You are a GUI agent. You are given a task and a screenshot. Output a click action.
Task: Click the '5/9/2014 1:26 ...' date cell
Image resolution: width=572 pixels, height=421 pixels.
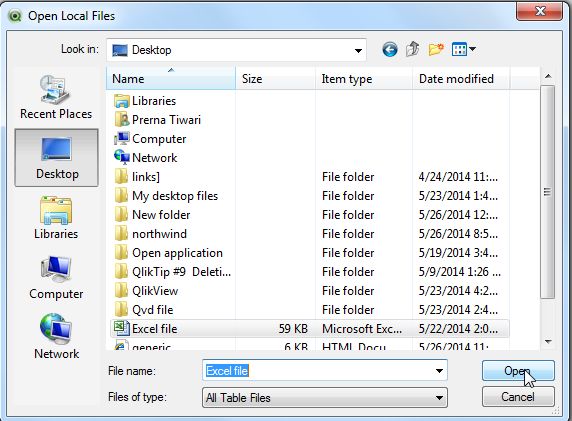pos(460,272)
